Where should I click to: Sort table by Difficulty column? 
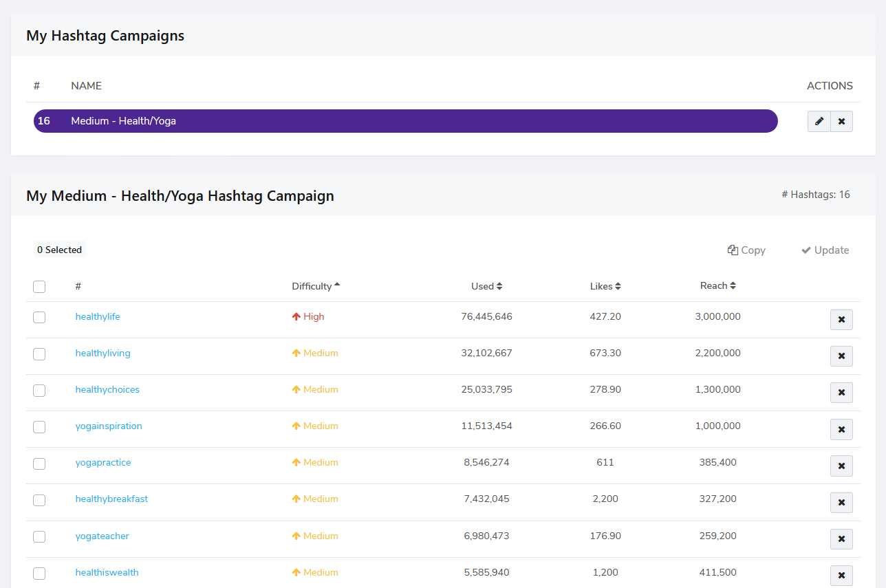316,286
